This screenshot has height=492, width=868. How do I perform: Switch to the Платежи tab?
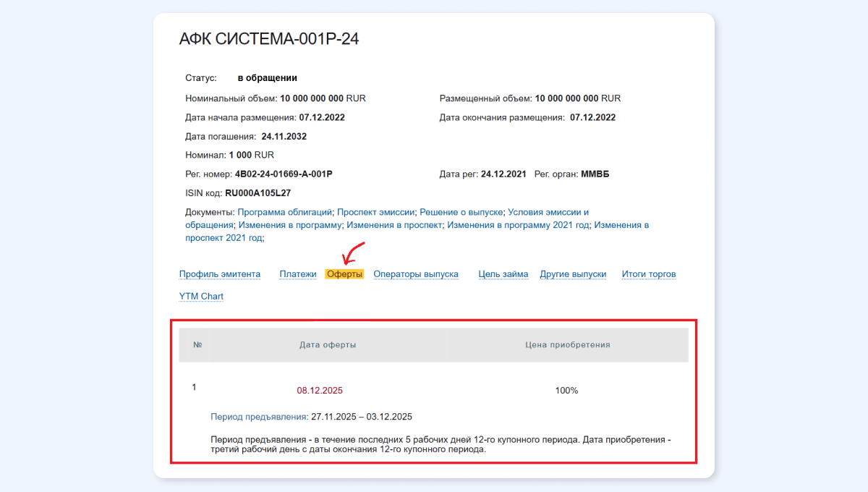298,274
